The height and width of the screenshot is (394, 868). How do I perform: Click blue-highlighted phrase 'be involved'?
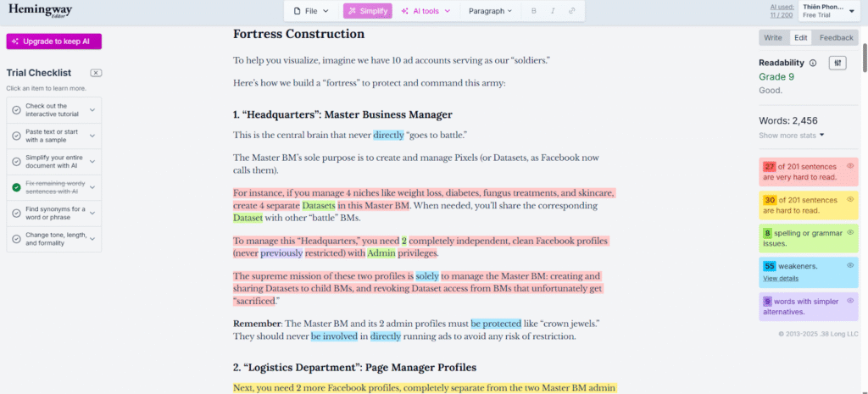click(334, 336)
